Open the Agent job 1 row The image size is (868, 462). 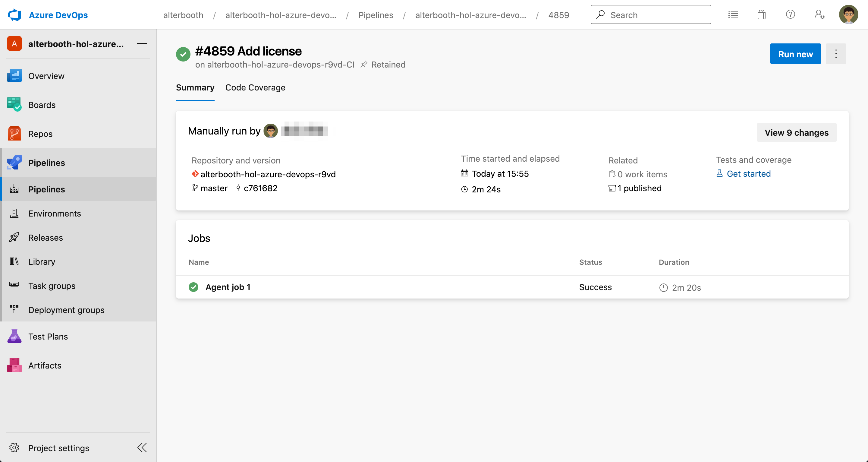(228, 287)
